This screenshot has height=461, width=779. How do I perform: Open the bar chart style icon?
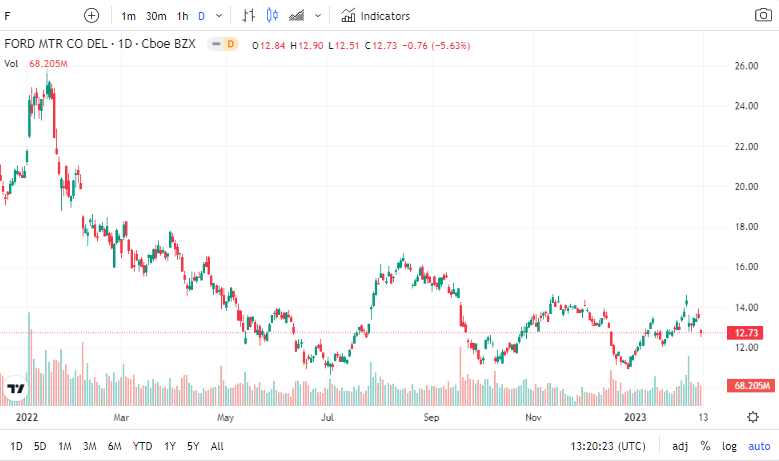pyautogui.click(x=248, y=16)
